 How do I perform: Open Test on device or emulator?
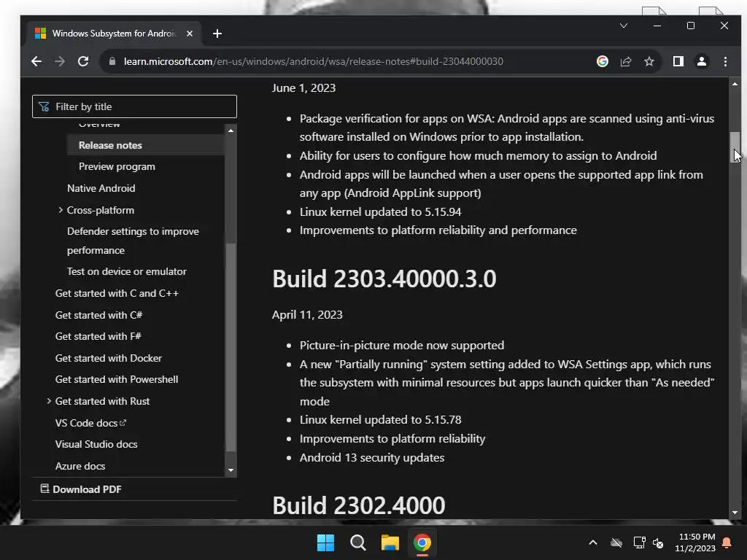(x=127, y=271)
